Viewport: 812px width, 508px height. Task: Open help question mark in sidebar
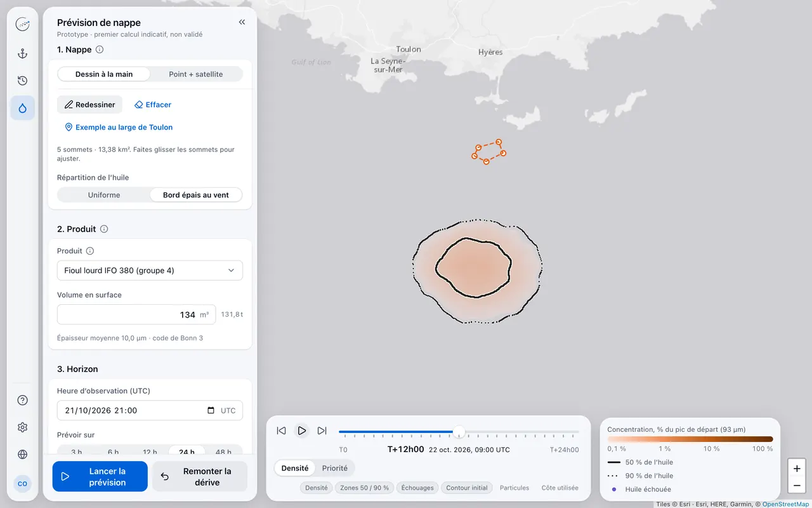tap(22, 400)
